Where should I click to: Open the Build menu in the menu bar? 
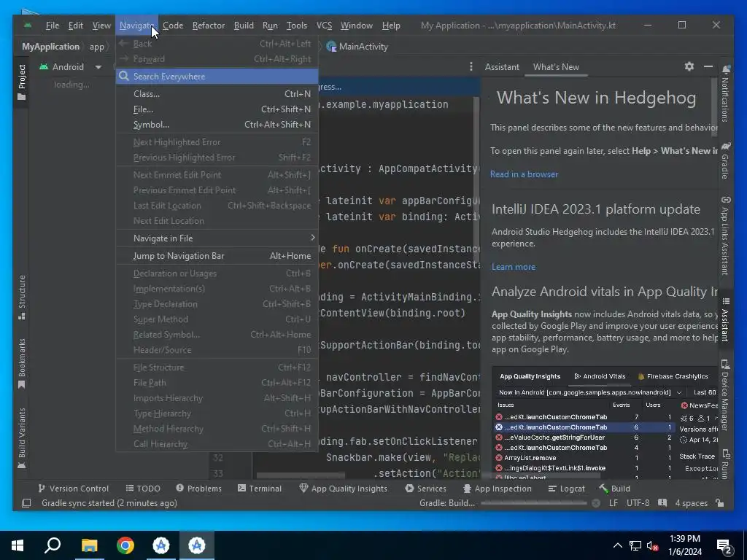[244, 26]
